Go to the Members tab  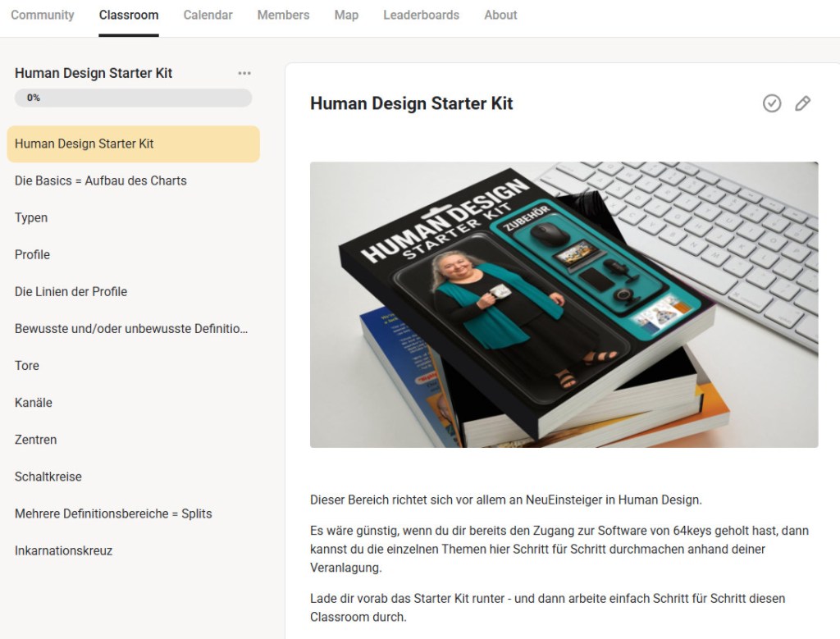click(x=283, y=15)
